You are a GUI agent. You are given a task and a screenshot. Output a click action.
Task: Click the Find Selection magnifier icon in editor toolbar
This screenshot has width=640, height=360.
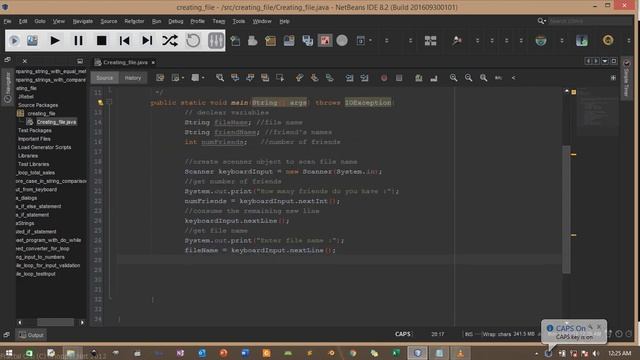tap(220, 78)
